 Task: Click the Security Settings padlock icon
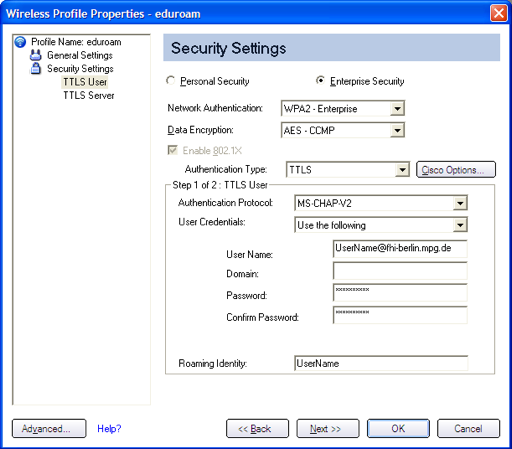pos(36,69)
